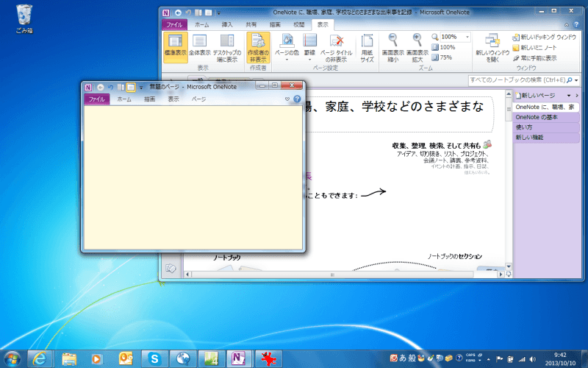Image resolution: width=588 pixels, height=368 pixels.
Task: Open 描画 tab in the side note window
Action: coord(150,99)
